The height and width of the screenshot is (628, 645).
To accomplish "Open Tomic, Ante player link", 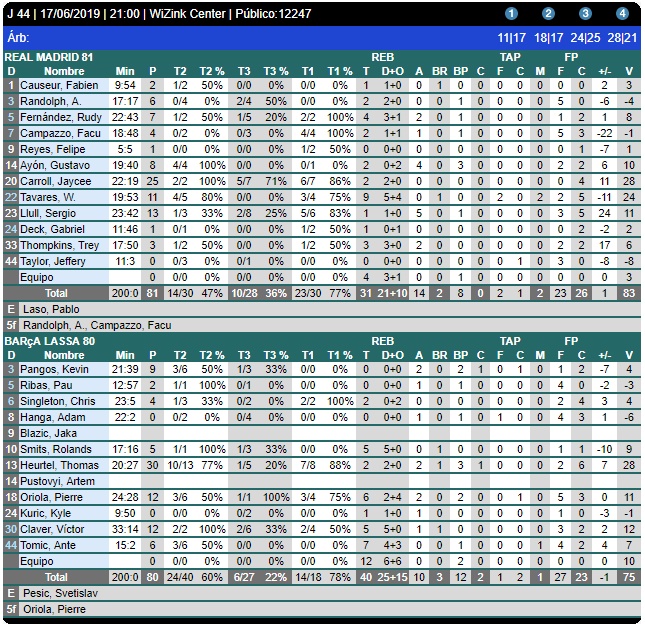I will tap(49, 545).
